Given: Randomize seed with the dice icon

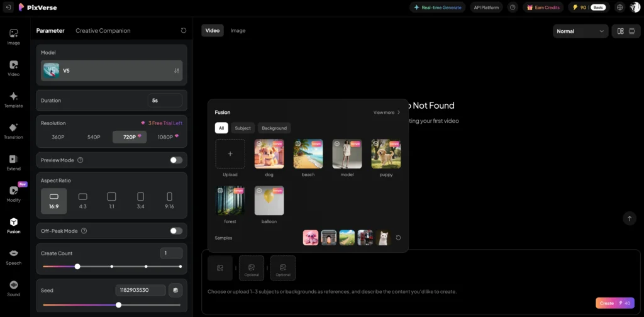Looking at the screenshot, I should point(175,291).
